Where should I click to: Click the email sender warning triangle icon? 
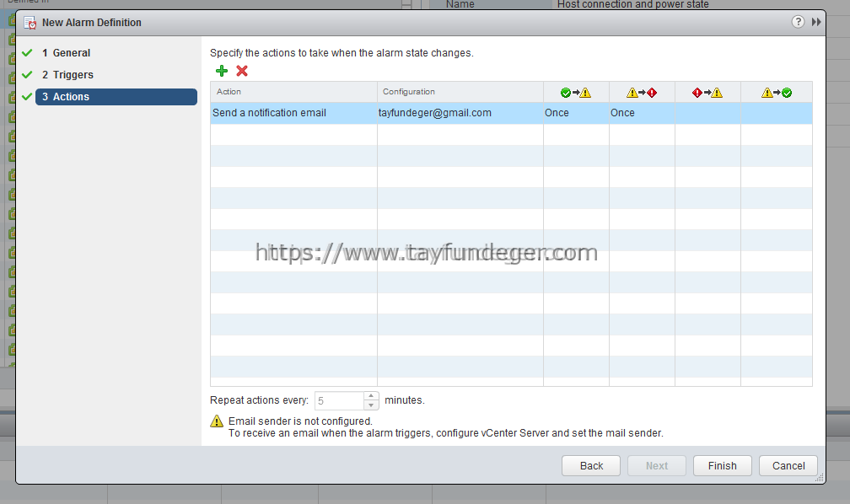click(217, 421)
